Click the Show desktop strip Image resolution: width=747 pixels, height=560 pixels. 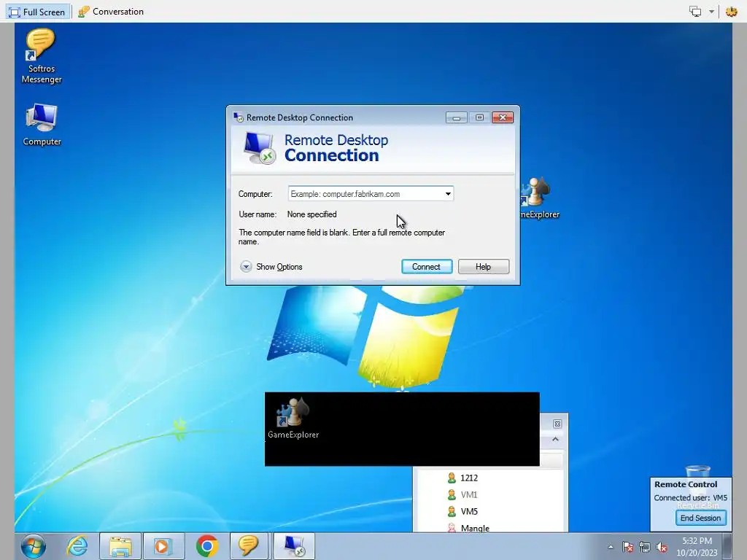727,546
